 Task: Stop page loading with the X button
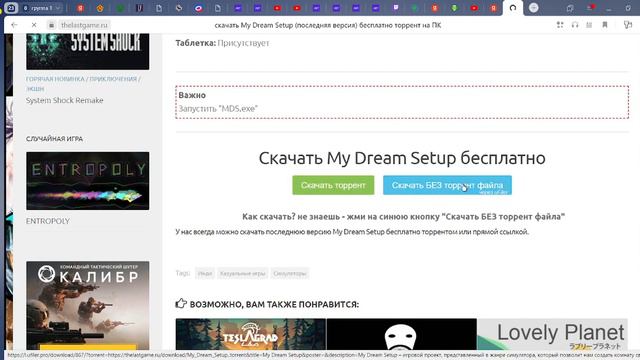(34, 25)
